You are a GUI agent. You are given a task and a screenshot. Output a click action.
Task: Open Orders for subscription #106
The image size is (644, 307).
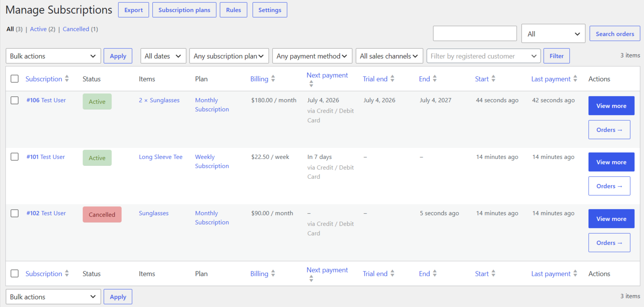click(609, 130)
